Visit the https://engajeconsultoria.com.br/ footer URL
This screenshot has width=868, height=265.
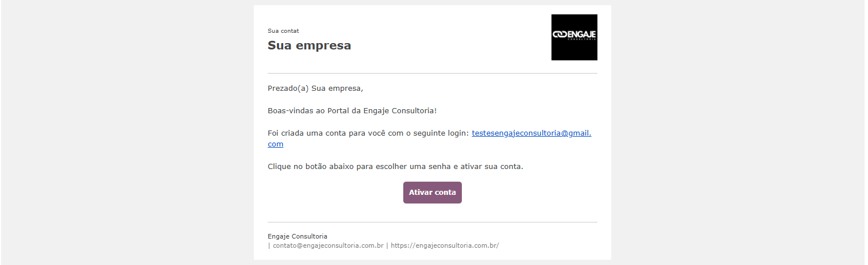[445, 245]
